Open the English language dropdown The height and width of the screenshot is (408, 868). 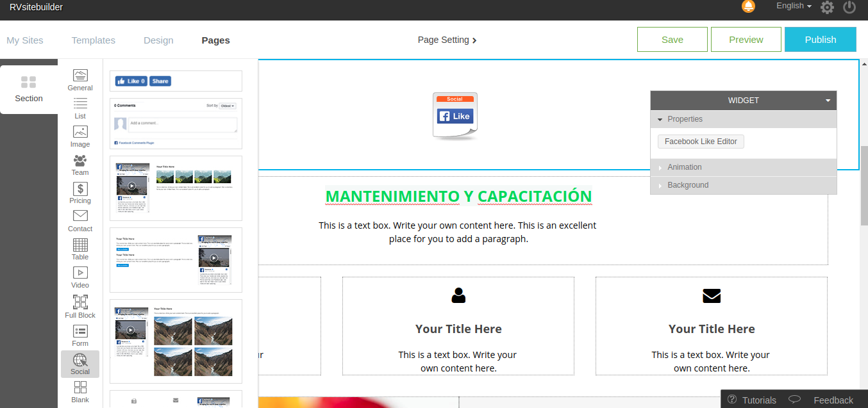(x=794, y=6)
